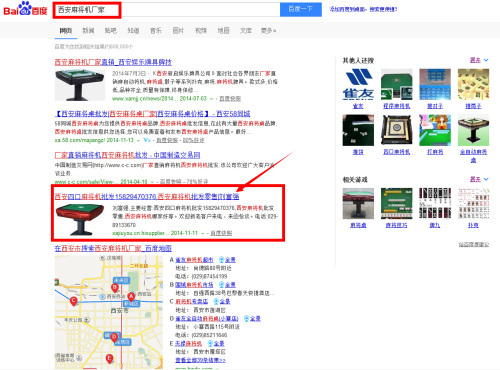Open the 更多 more tab menu
The height and width of the screenshot is (370, 500).
click(268, 31)
